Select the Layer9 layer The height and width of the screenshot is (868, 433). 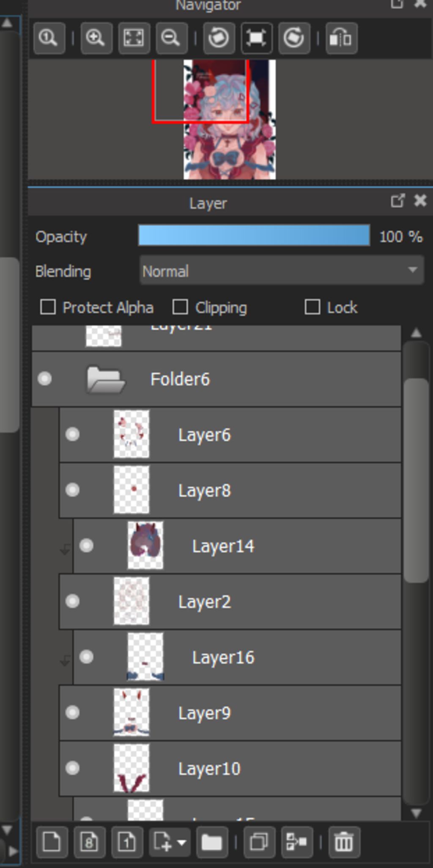254,713
